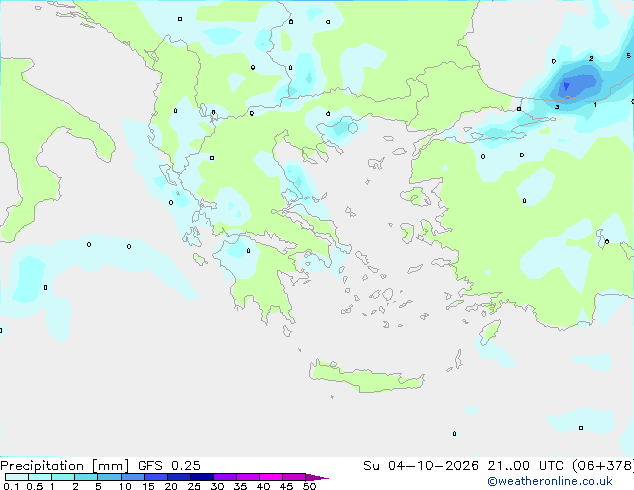Click the precipitation value 5 marker
Screen dimensions: 634x490
tap(628, 56)
